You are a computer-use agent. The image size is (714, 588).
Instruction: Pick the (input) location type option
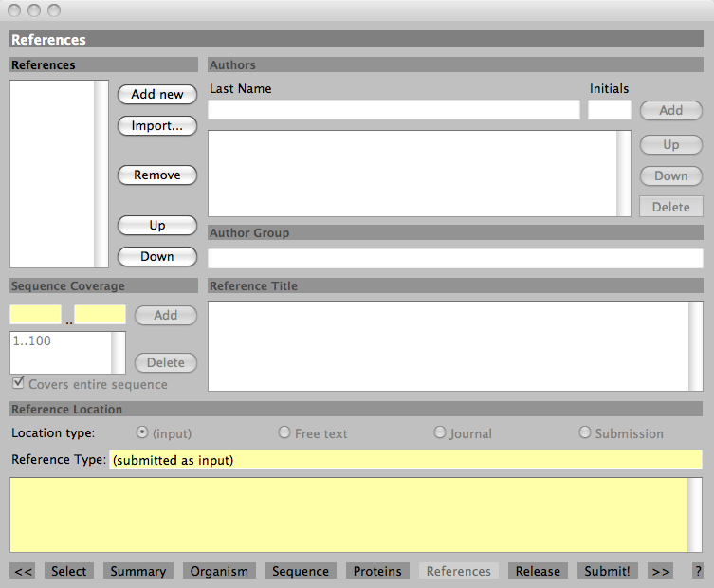[142, 432]
